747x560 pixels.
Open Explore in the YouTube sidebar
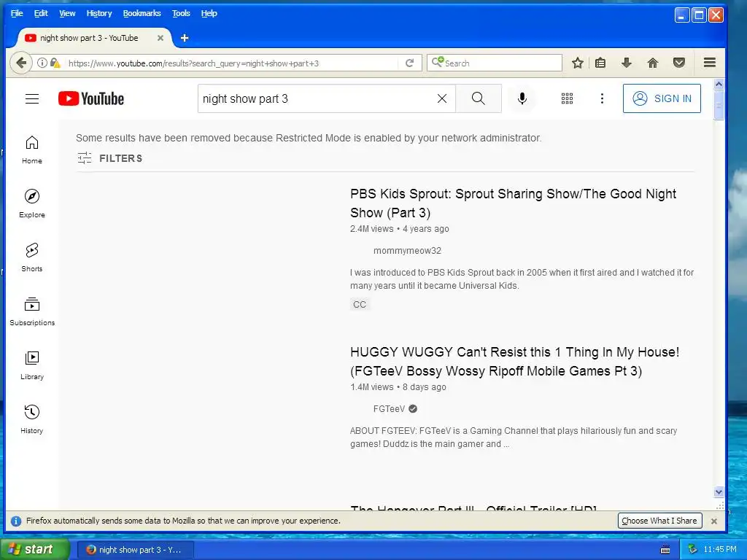click(x=32, y=203)
